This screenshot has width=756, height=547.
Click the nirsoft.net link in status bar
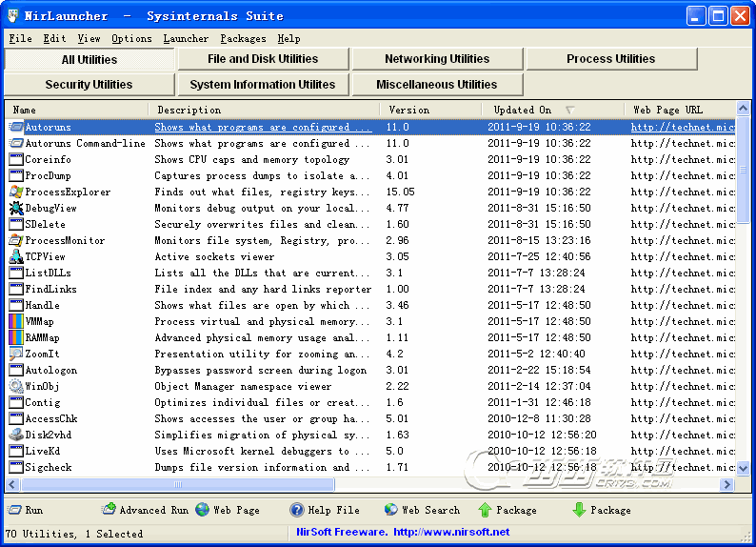450,532
